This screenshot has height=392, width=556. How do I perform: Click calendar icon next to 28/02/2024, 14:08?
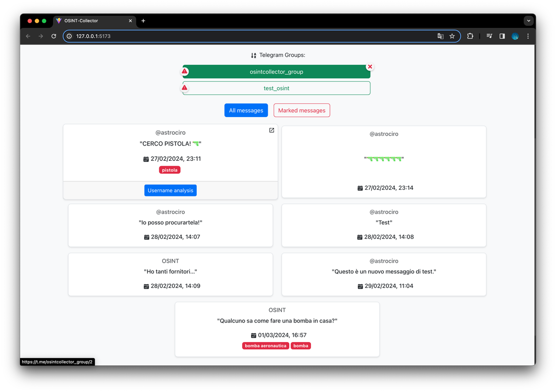(x=359, y=237)
